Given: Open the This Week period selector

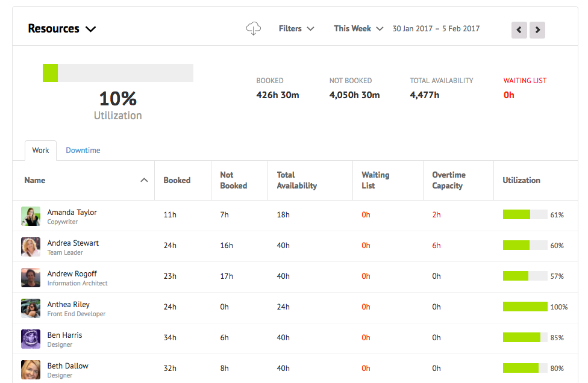Looking at the screenshot, I should (358, 28).
